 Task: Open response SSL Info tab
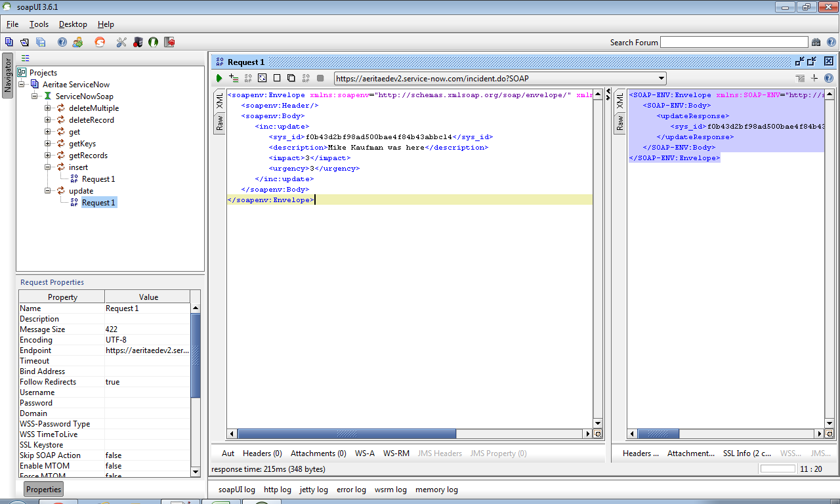pyautogui.click(x=747, y=453)
